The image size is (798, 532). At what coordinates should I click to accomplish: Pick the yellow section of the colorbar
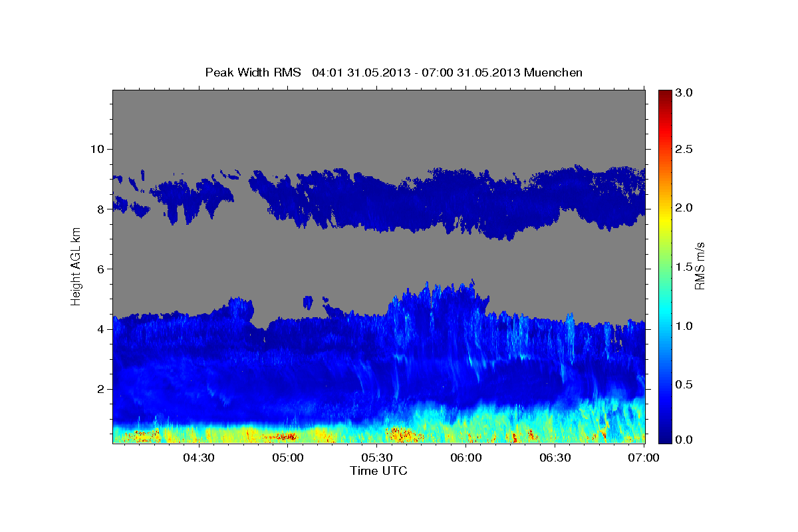664,219
